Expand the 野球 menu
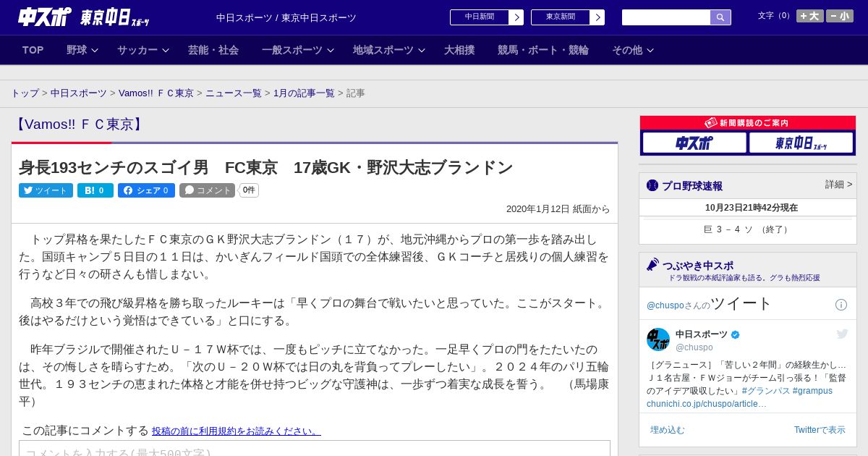Screen dimensions: 868x456 82,50
